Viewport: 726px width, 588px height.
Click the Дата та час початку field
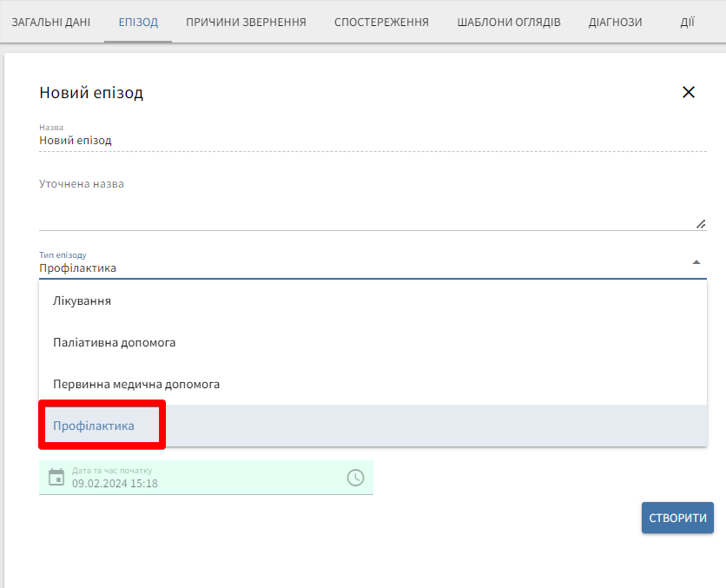[x=204, y=483]
